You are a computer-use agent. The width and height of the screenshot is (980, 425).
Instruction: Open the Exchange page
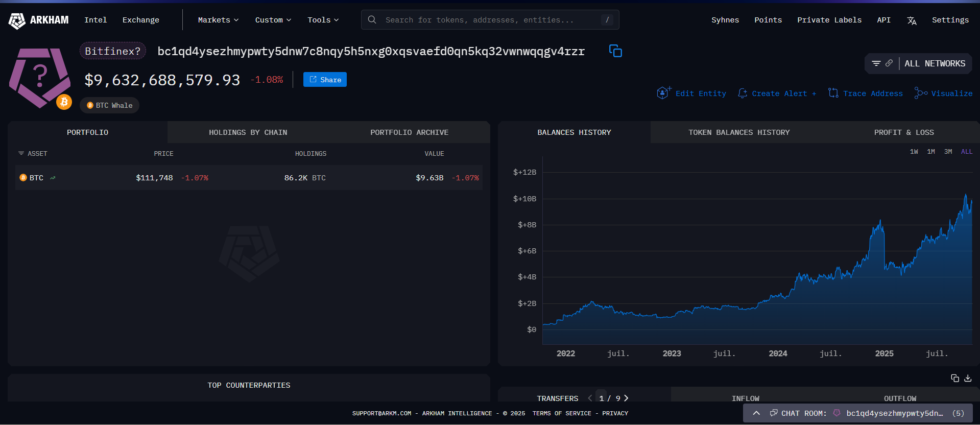141,20
